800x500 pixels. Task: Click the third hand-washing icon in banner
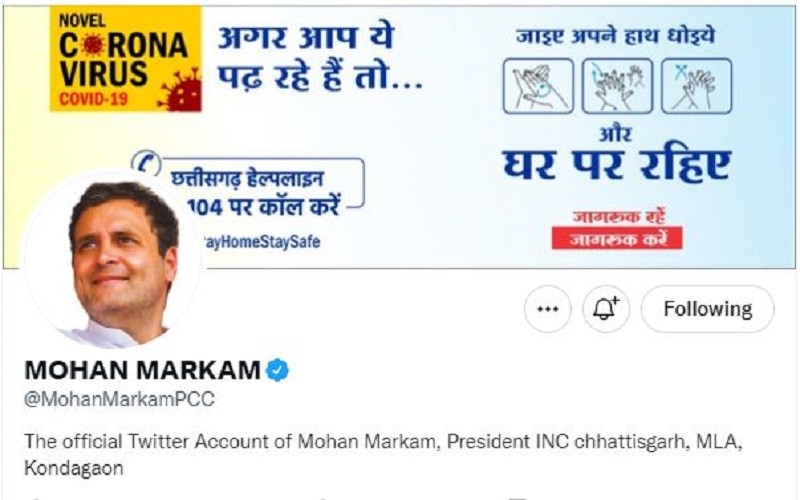pyautogui.click(x=696, y=85)
